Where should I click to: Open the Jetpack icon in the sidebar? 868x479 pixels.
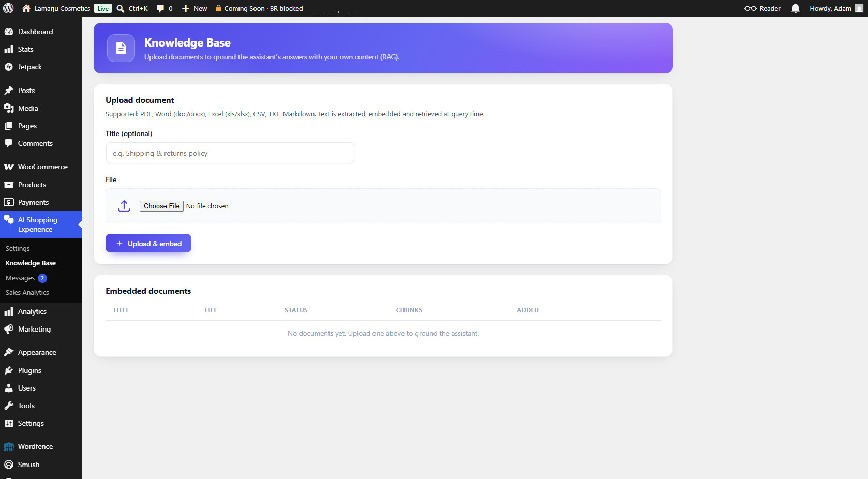coord(9,67)
